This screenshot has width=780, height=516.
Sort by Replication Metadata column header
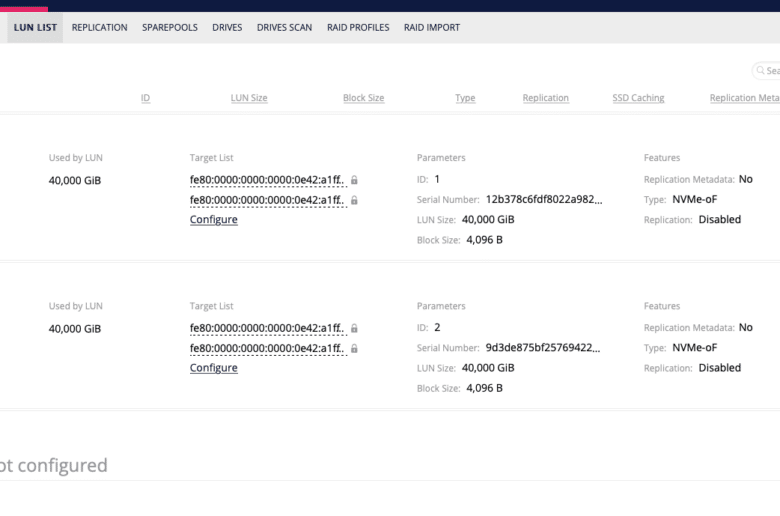point(745,98)
